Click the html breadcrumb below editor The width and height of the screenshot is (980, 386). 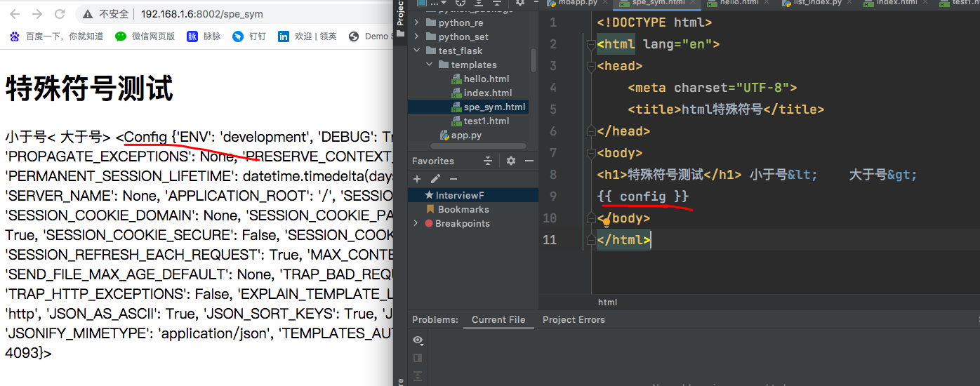(607, 302)
